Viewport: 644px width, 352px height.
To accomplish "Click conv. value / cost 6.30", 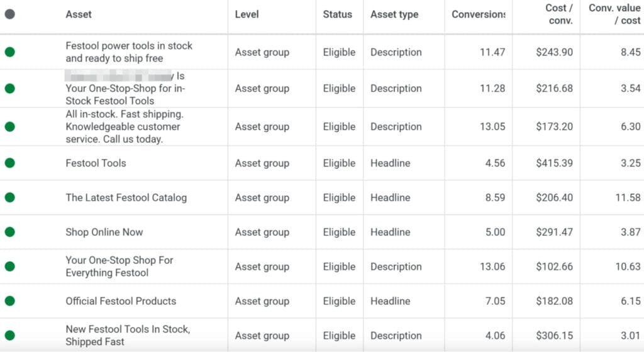I will (x=630, y=127).
